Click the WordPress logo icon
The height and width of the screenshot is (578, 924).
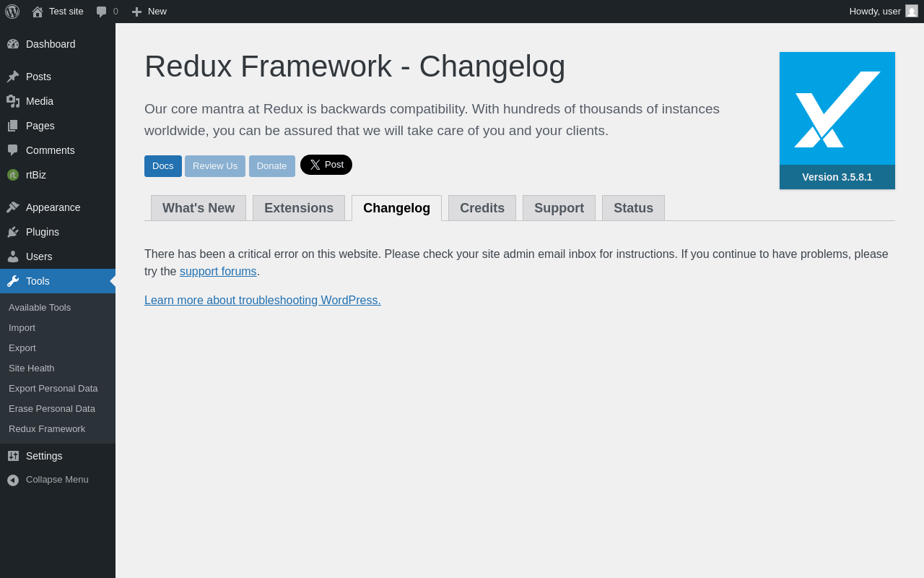[12, 12]
